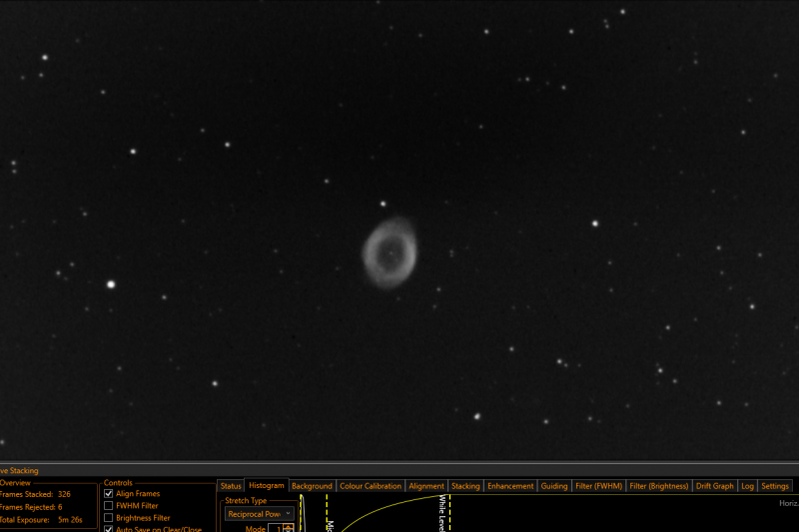Switch to the Status tab

tap(231, 486)
